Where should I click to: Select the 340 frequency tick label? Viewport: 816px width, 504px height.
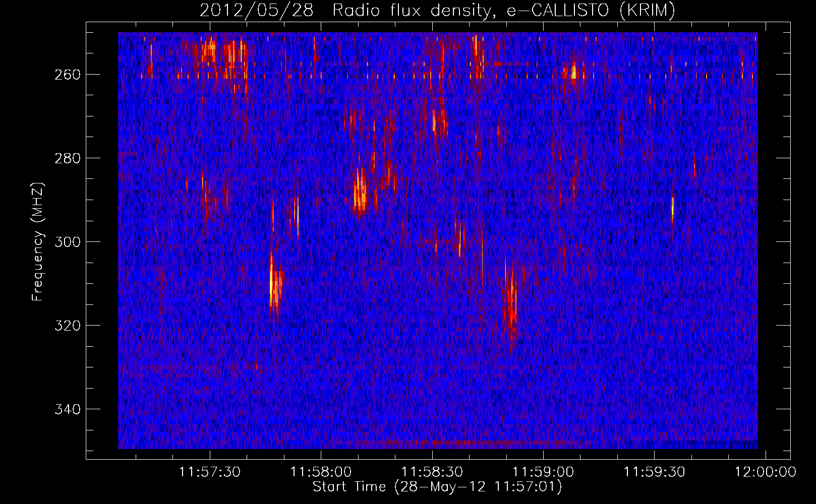(x=68, y=409)
